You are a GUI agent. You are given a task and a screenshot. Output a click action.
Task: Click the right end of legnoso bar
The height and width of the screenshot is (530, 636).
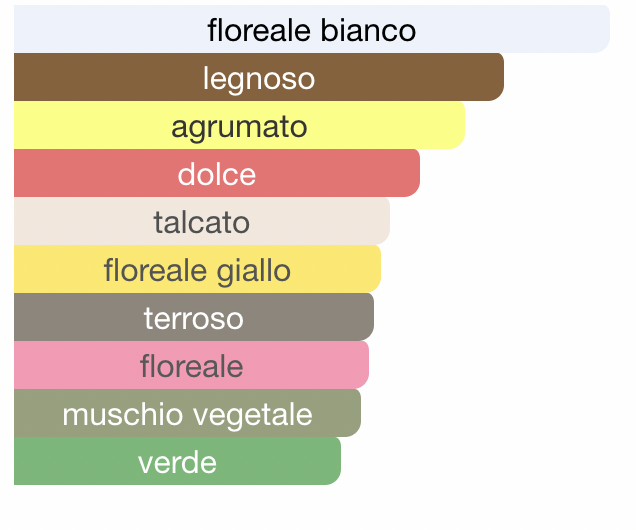point(498,77)
